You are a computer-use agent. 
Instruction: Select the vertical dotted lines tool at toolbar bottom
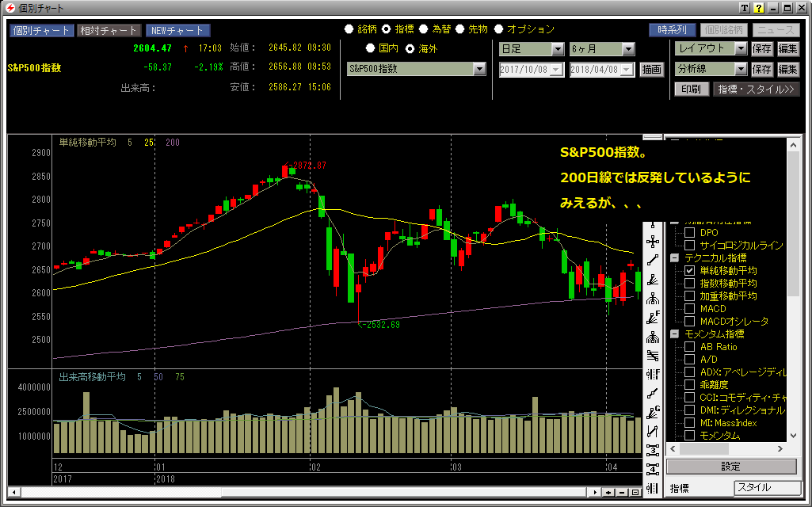coord(653,488)
